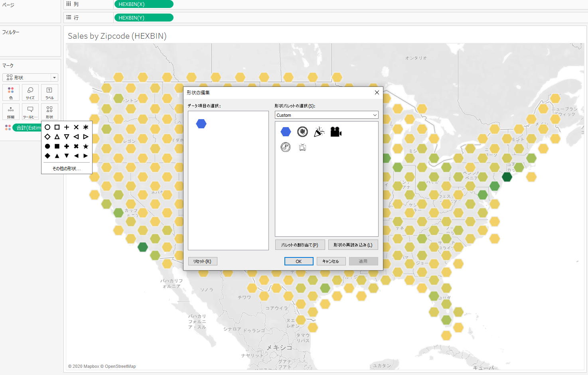Open the Custom shape palette dropdown
Image resolution: width=588 pixels, height=375 pixels.
coord(326,115)
